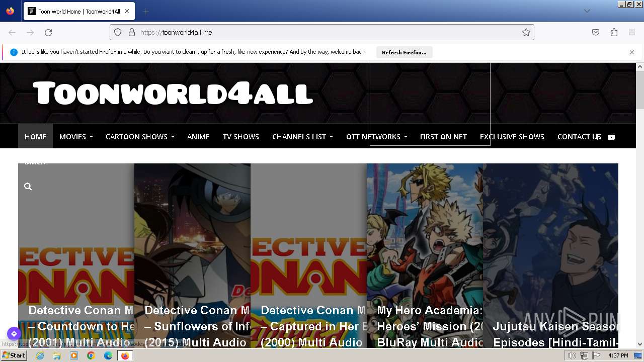Image resolution: width=644 pixels, height=362 pixels.
Task: Click the taskbar clock showing 4:37 PM
Action: pos(618,355)
